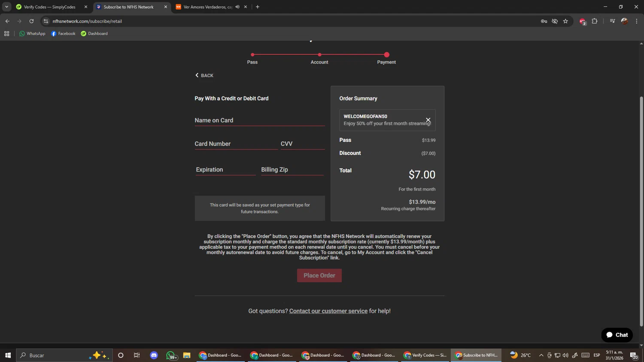This screenshot has width=644, height=362.
Task: Open the Dashboard bookmark
Action: 94,33
